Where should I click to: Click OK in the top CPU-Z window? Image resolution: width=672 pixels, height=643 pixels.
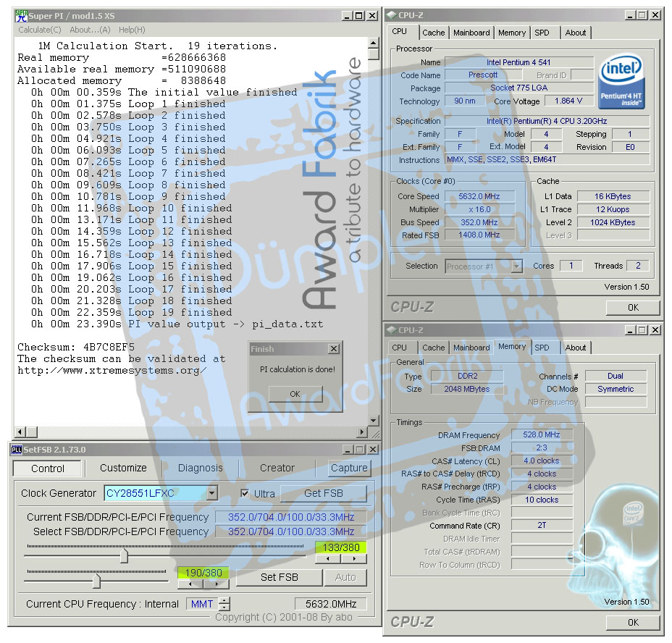point(633,308)
